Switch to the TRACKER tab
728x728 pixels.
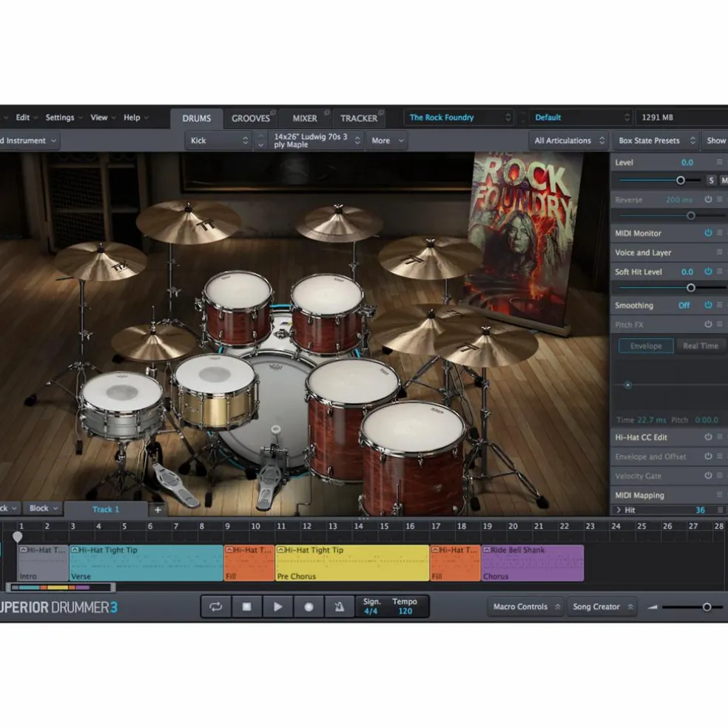(359, 118)
